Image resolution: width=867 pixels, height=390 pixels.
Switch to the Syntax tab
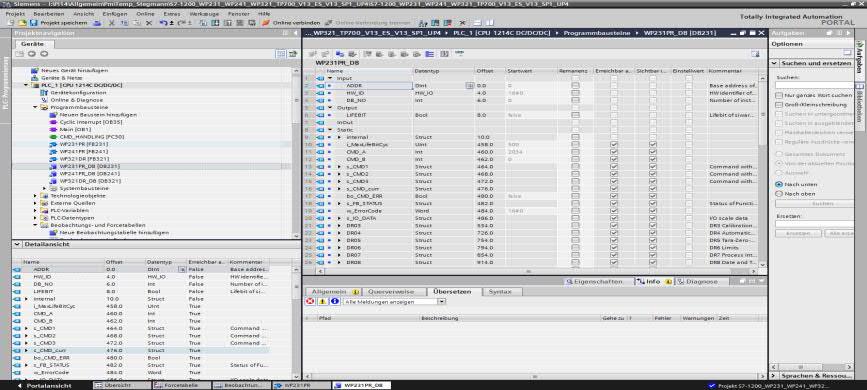click(500, 292)
